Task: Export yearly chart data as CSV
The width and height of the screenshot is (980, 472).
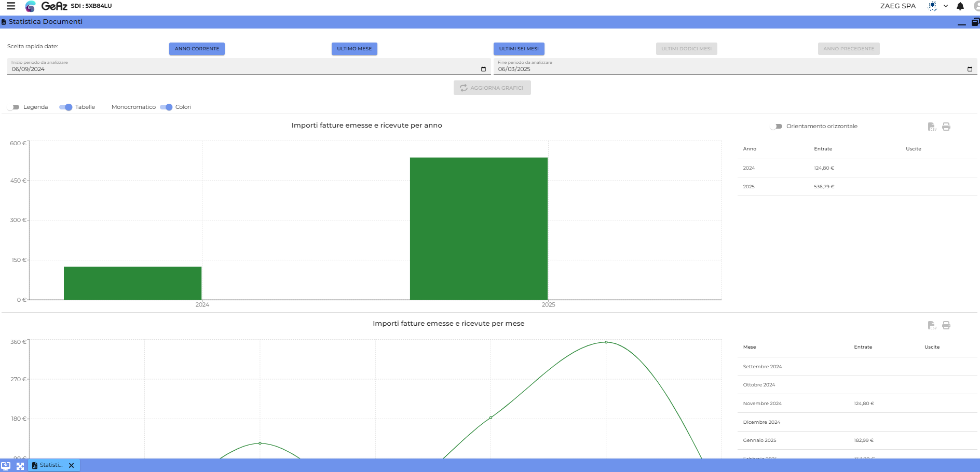Action: tap(932, 127)
